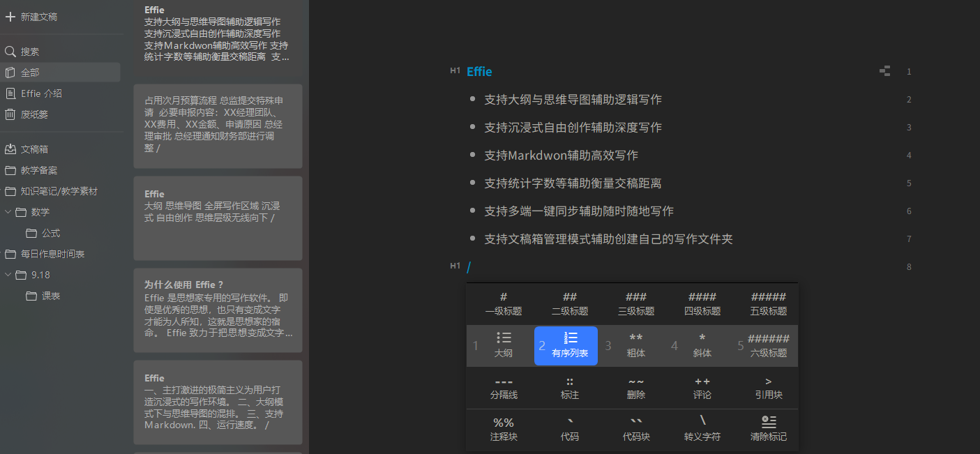Open the 占用次月预算流程 note card

tap(218, 126)
